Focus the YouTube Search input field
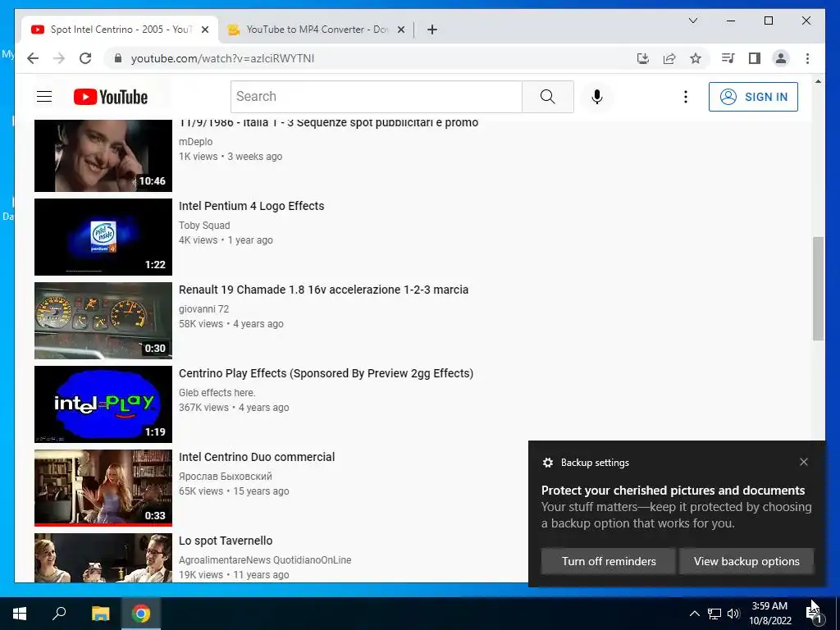Image resolution: width=840 pixels, height=630 pixels. (377, 97)
